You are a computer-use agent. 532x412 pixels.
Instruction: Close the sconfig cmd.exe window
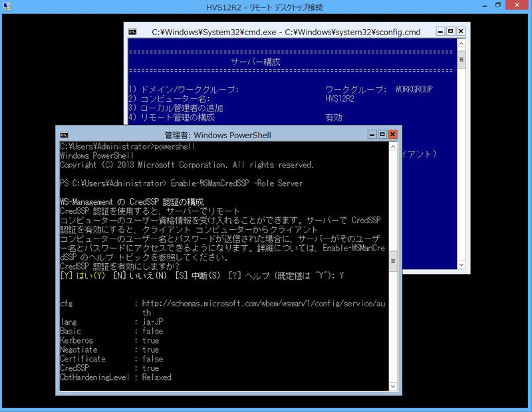tap(461, 31)
